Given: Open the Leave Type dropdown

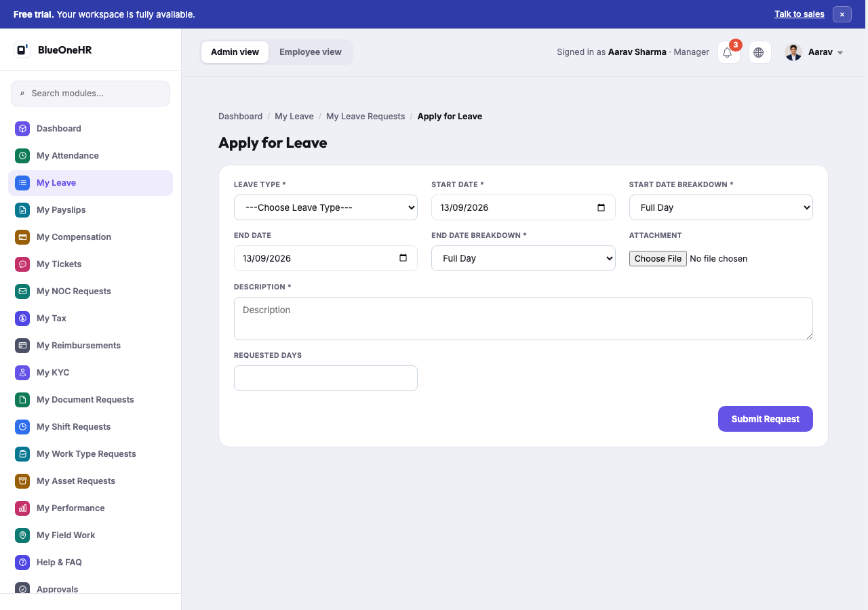Looking at the screenshot, I should coord(325,207).
